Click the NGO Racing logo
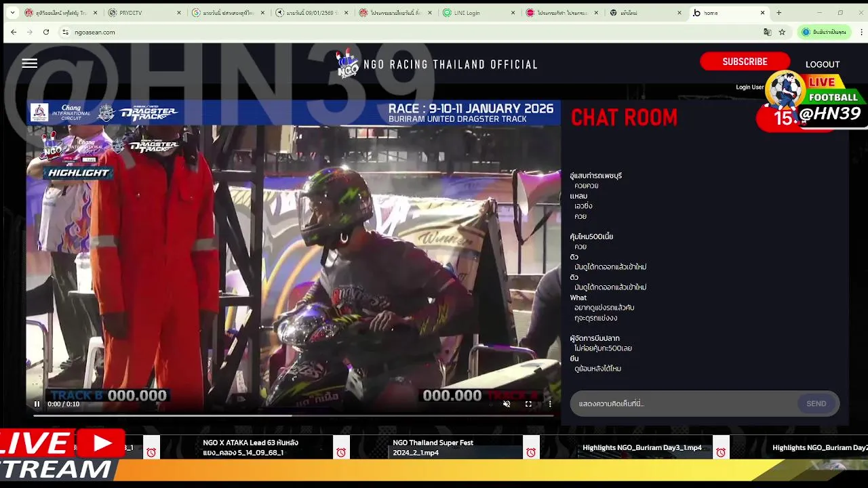 point(348,64)
